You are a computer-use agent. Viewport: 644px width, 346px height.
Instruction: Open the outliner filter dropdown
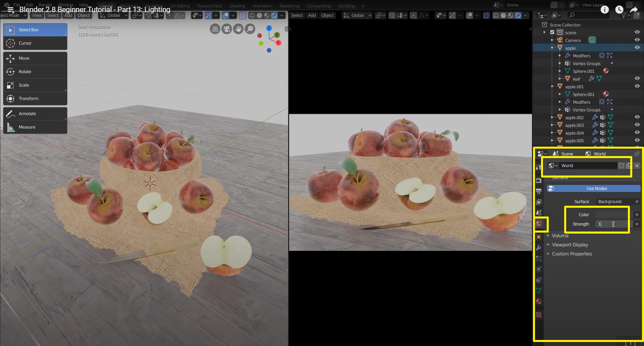click(x=625, y=15)
